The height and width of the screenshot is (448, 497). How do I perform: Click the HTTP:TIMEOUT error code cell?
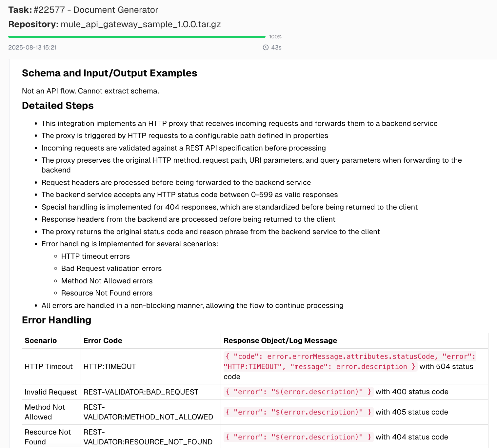[109, 366]
